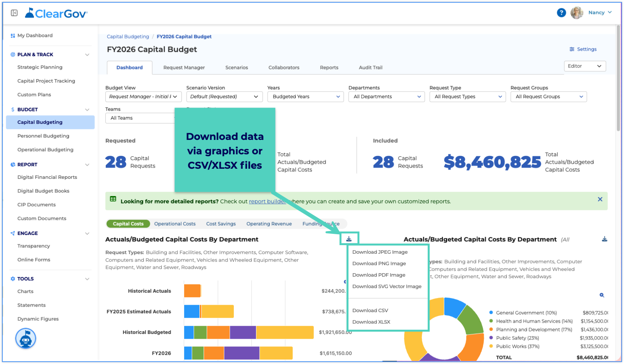Switch to the Audit Trail tab

pos(370,67)
